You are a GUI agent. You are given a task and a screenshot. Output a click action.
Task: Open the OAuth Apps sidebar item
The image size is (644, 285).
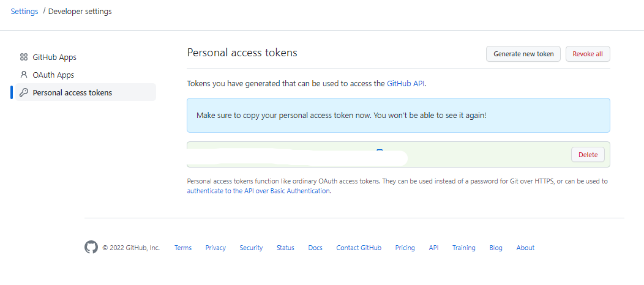(x=86, y=75)
